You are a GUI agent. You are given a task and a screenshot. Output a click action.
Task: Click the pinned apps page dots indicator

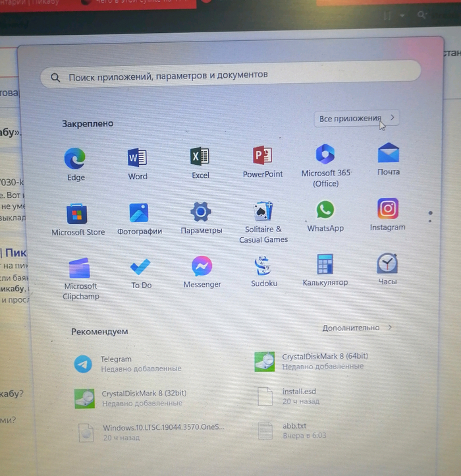[430, 217]
